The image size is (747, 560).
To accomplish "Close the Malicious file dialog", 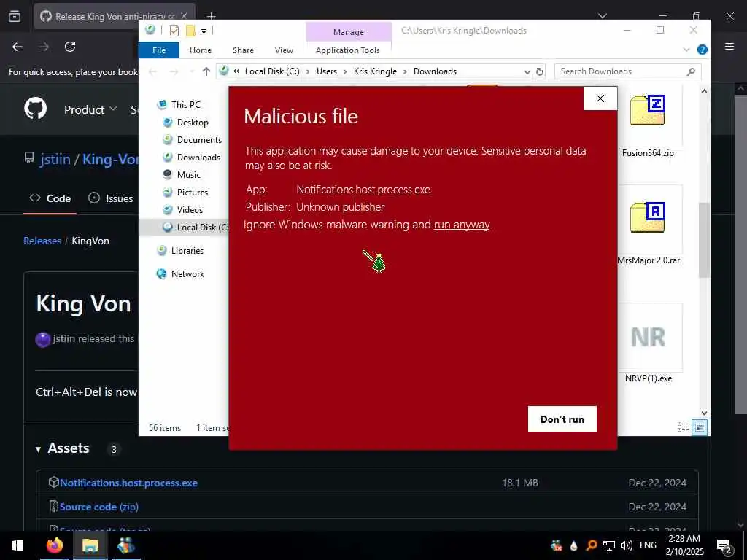I will pos(600,98).
